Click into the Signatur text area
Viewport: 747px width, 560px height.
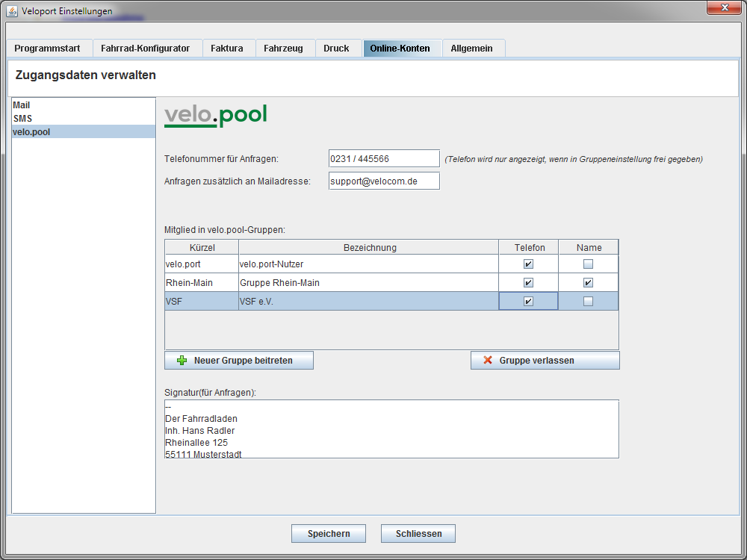391,429
